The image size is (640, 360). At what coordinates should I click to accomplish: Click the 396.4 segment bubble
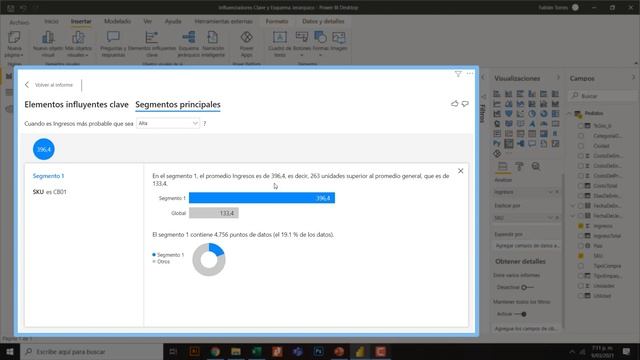pos(44,149)
